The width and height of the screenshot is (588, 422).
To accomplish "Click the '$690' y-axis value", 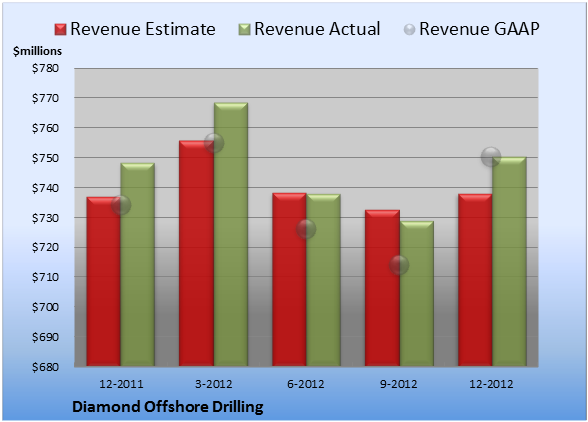I will pos(45,337).
